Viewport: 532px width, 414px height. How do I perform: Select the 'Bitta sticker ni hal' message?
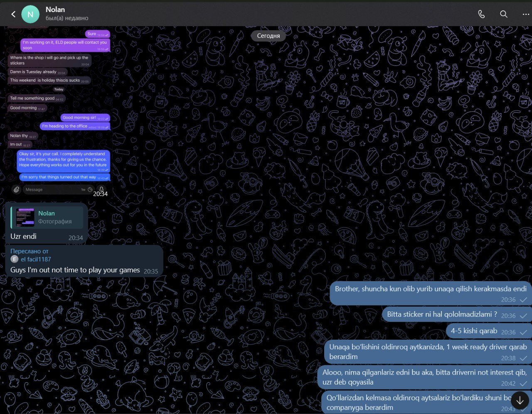click(442, 314)
